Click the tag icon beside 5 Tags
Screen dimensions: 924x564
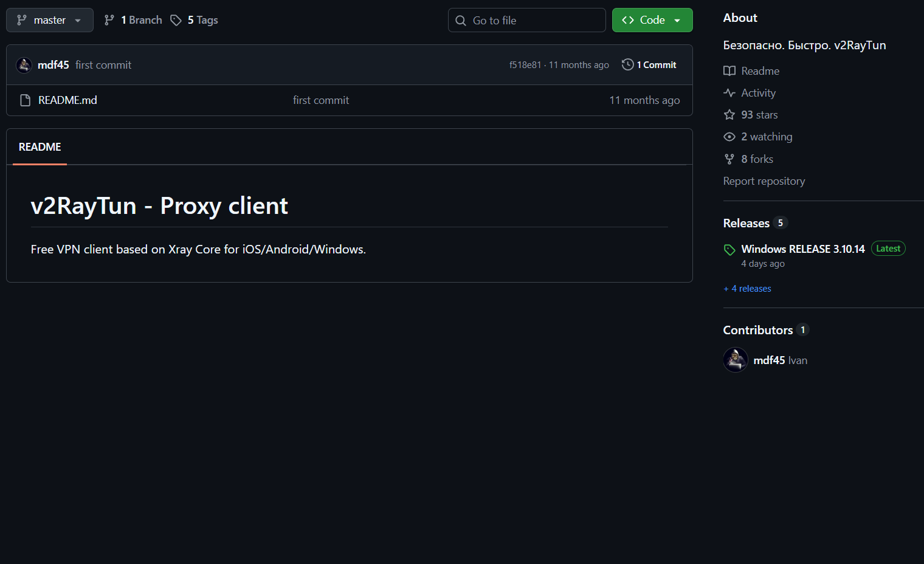(176, 20)
